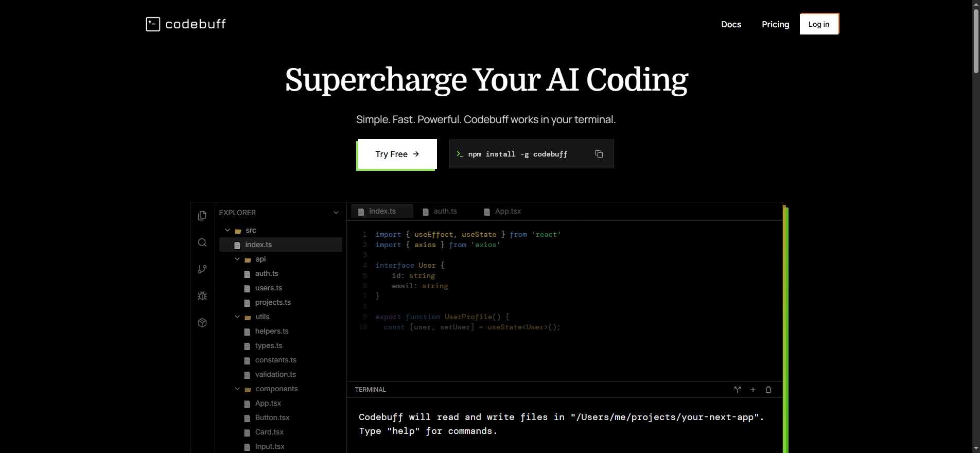
Task: Copy the npm install command
Action: (599, 154)
